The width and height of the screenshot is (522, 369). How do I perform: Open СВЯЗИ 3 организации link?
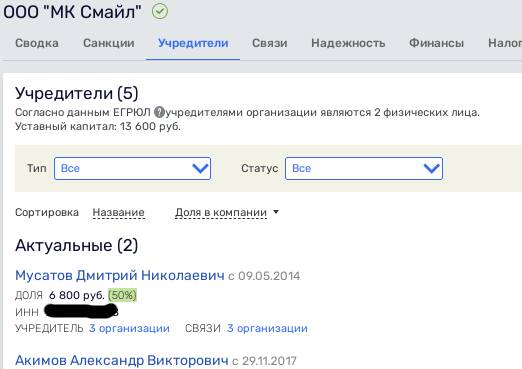pos(267,328)
